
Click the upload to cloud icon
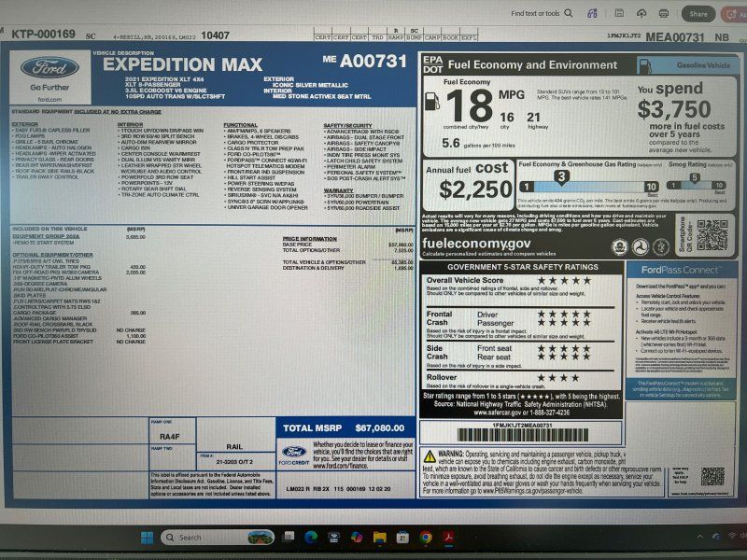[641, 13]
